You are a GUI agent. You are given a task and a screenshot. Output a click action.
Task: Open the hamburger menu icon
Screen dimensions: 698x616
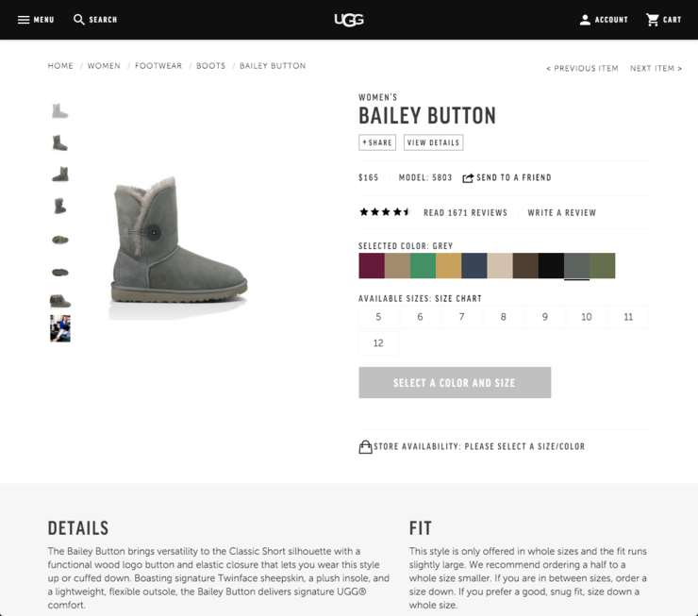(24, 20)
